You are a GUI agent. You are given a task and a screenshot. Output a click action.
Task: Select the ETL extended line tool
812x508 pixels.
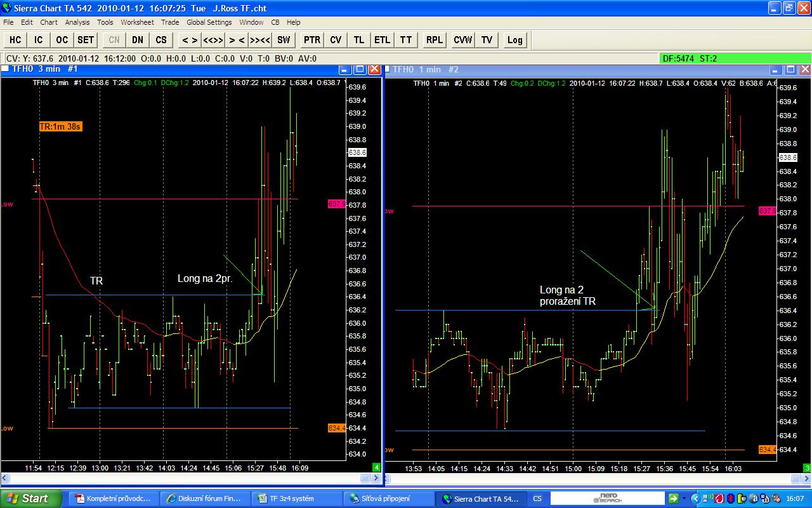coord(383,39)
